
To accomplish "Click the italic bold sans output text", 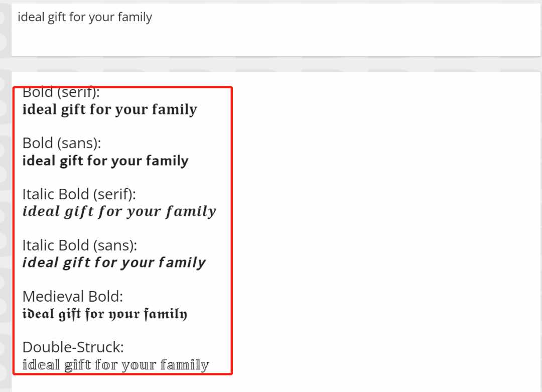I will (x=114, y=263).
